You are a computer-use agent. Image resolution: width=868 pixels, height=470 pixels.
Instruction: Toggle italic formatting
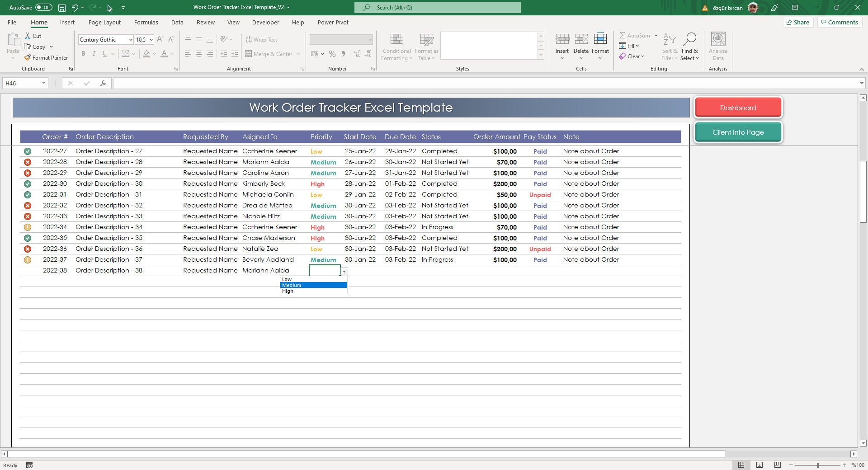[94, 54]
